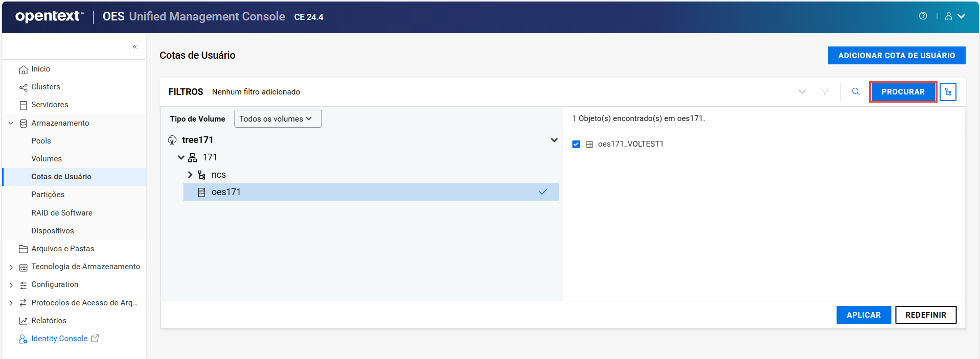Click the APLICAR button

pyautogui.click(x=863, y=315)
